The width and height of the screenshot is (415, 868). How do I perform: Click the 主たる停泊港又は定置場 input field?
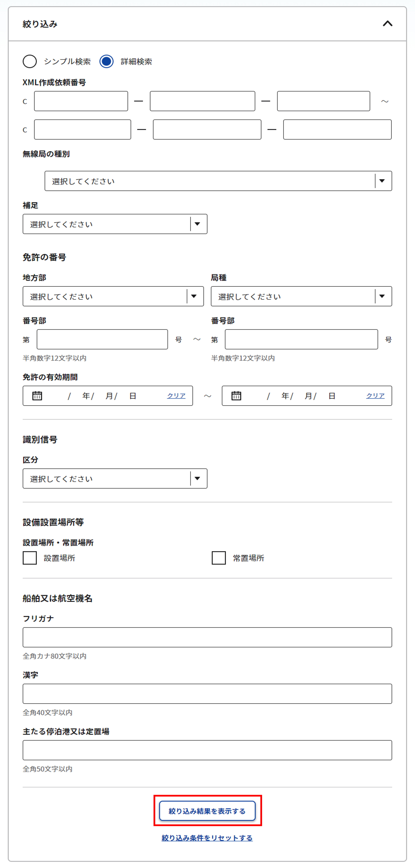click(x=207, y=750)
